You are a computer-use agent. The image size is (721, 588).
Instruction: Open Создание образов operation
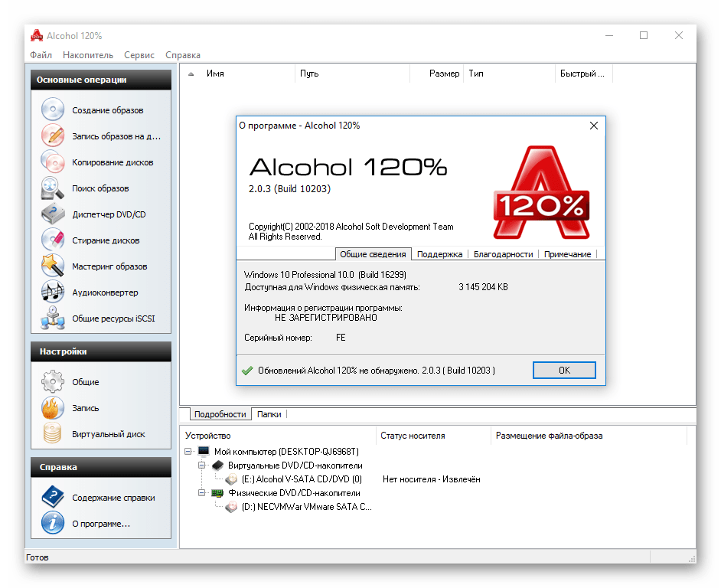108,110
